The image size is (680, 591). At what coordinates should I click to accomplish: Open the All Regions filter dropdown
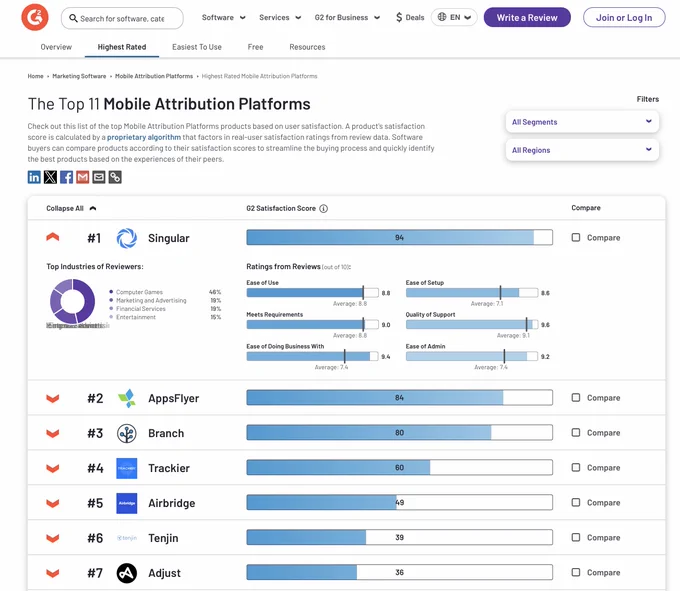(x=582, y=150)
